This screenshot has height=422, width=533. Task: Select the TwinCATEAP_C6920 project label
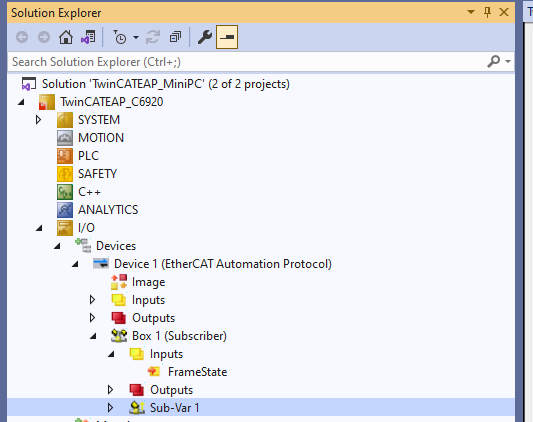[111, 102]
